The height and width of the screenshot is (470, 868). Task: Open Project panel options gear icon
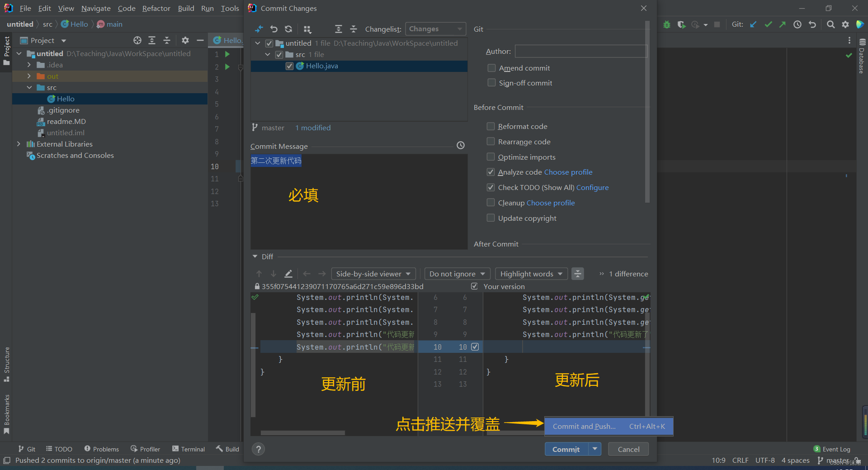(185, 40)
